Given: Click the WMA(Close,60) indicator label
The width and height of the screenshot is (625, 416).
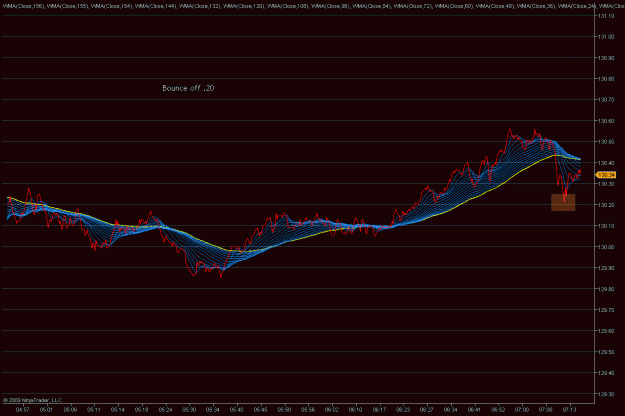Looking at the screenshot, I should (x=454, y=6).
